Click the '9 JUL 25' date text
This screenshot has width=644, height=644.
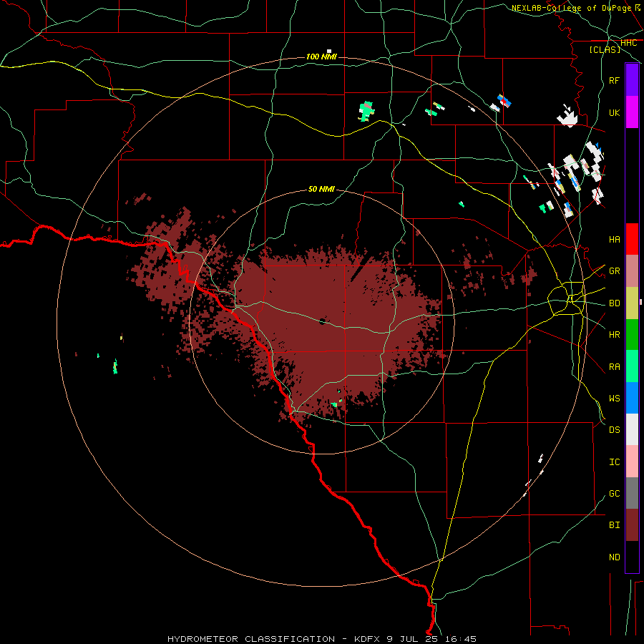click(x=411, y=639)
